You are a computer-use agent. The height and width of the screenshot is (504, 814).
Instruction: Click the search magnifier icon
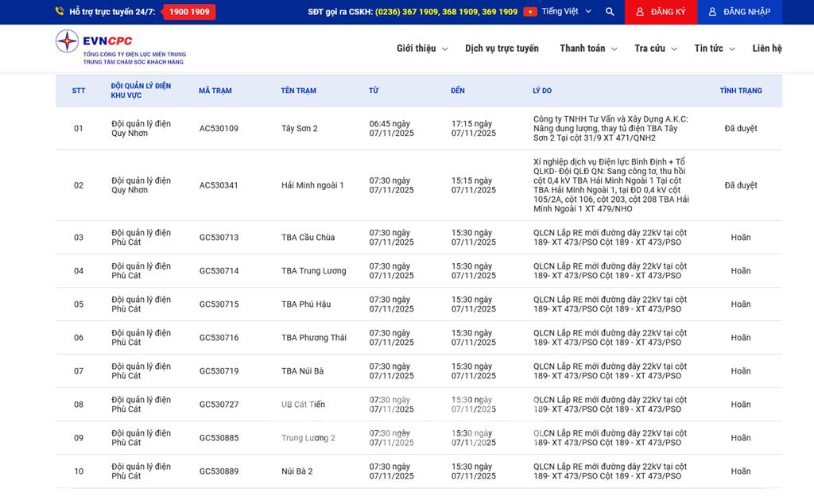click(610, 12)
